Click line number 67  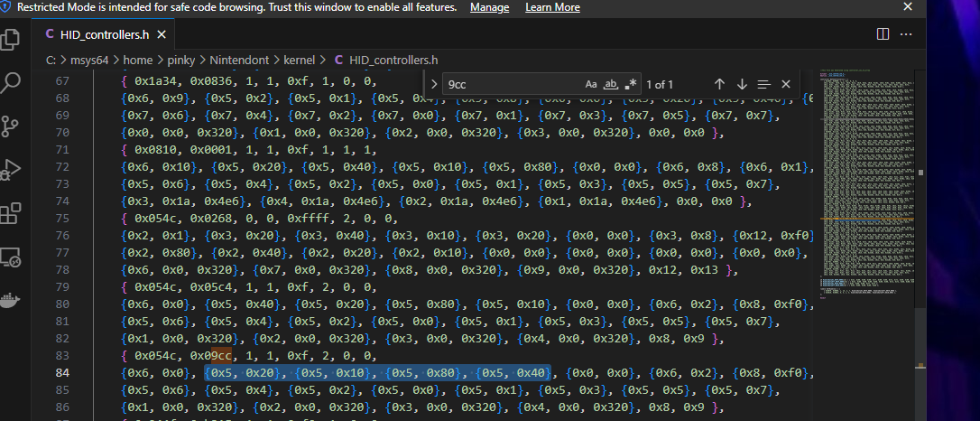click(62, 80)
